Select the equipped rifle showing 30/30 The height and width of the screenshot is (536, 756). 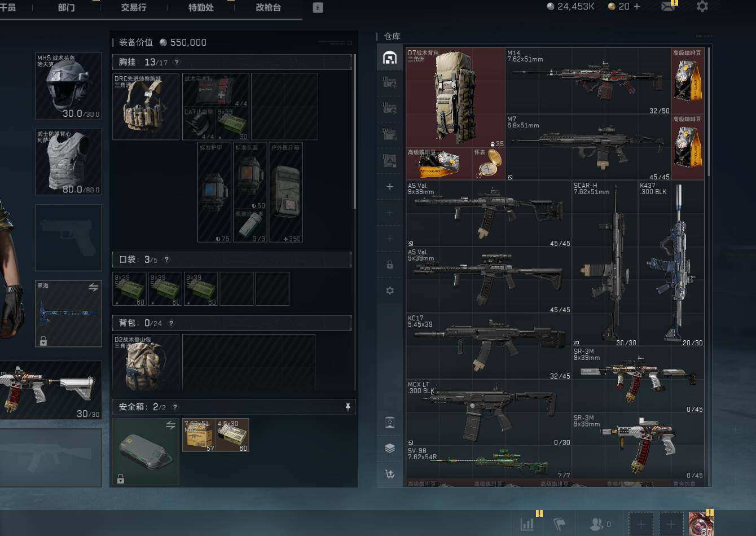[x=51, y=390]
